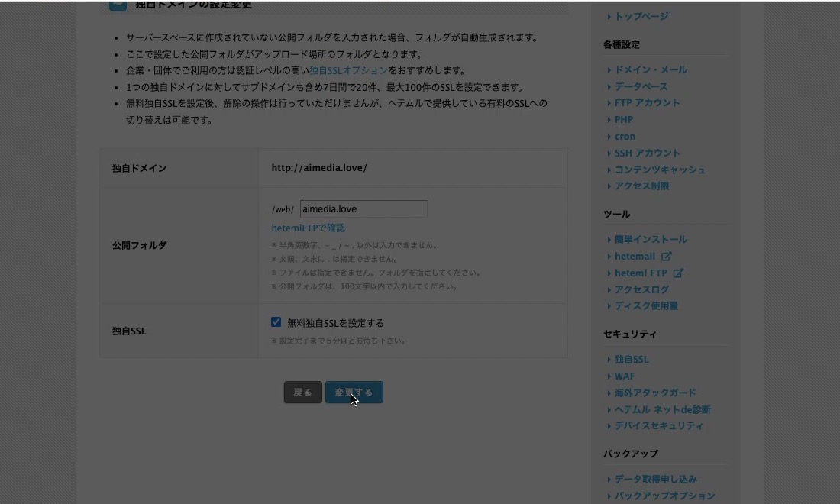Click the セキュリティ section heading
The image size is (840, 504).
[630, 334]
